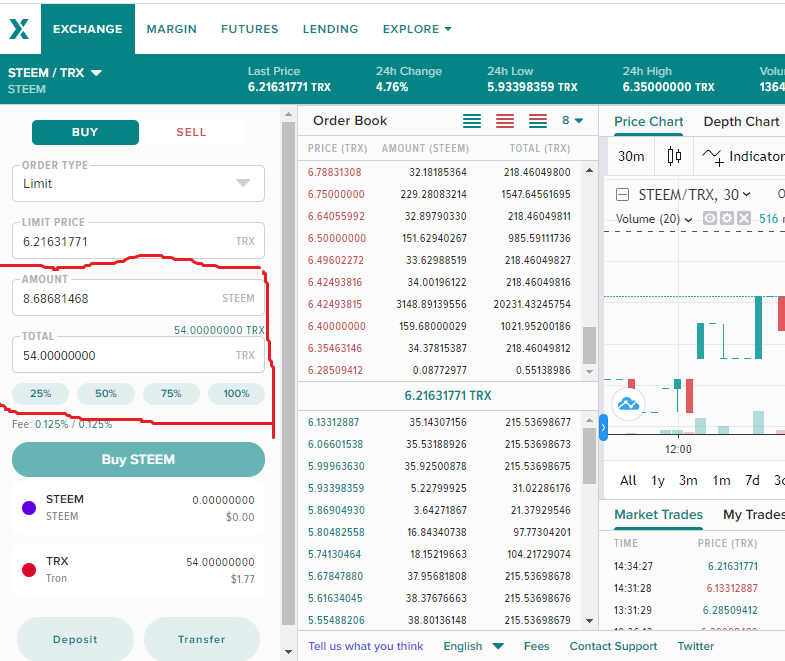Expand Volume (20) indicator chevron
Image resolution: width=785 pixels, height=661 pixels.
coord(688,219)
